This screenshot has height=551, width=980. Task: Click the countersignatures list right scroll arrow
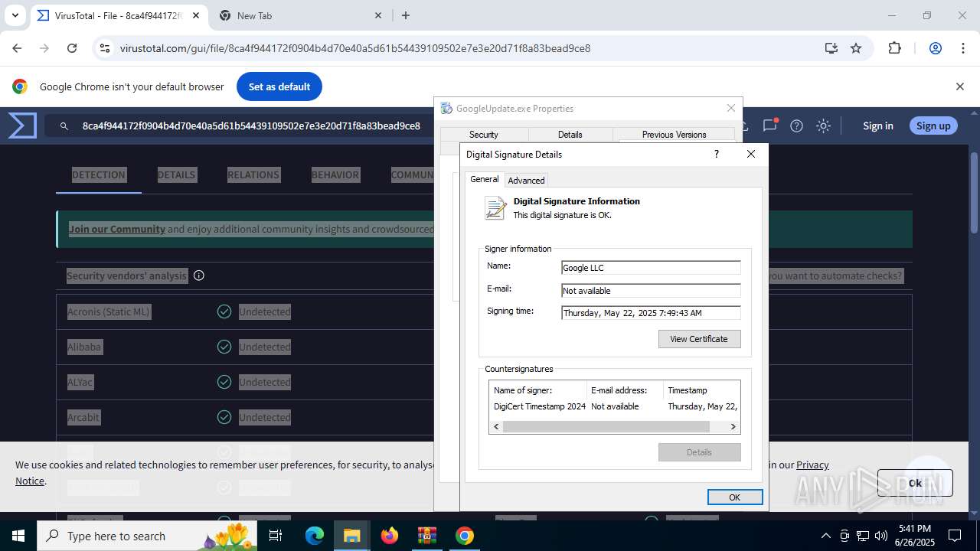(x=733, y=426)
